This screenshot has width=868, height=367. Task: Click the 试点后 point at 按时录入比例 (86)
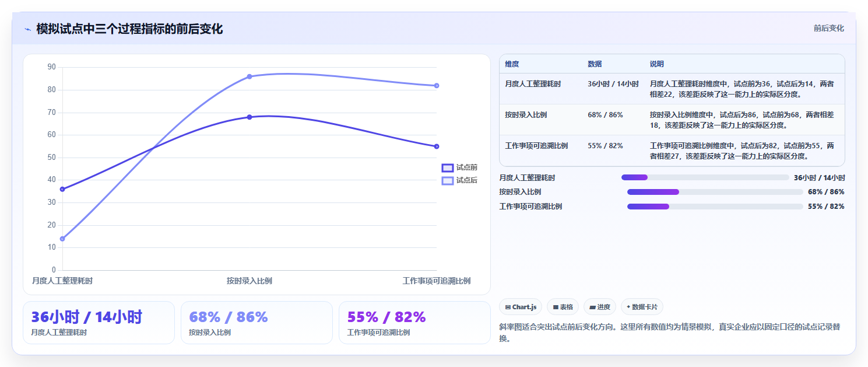[x=249, y=76]
